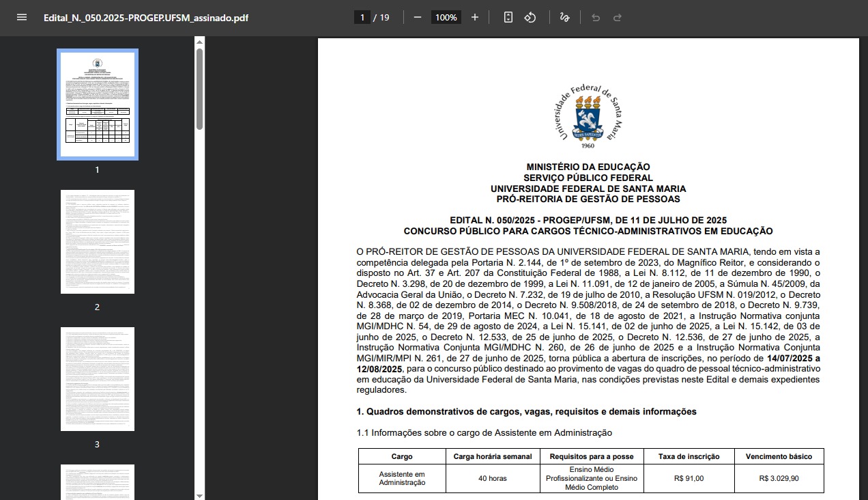Click the 'EDITAL N. 050/2025' title line
The height and width of the screenshot is (500, 868).
pos(588,221)
